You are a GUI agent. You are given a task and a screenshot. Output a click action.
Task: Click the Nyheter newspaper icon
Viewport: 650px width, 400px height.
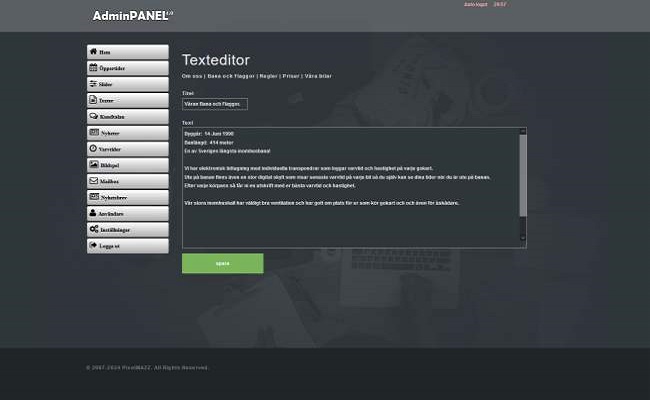pos(93,132)
